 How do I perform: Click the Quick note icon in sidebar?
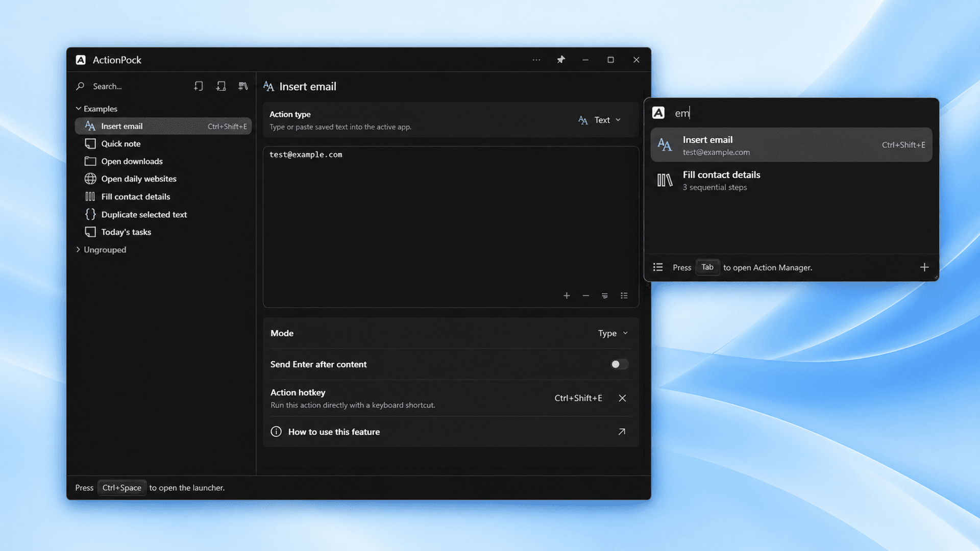[90, 144]
